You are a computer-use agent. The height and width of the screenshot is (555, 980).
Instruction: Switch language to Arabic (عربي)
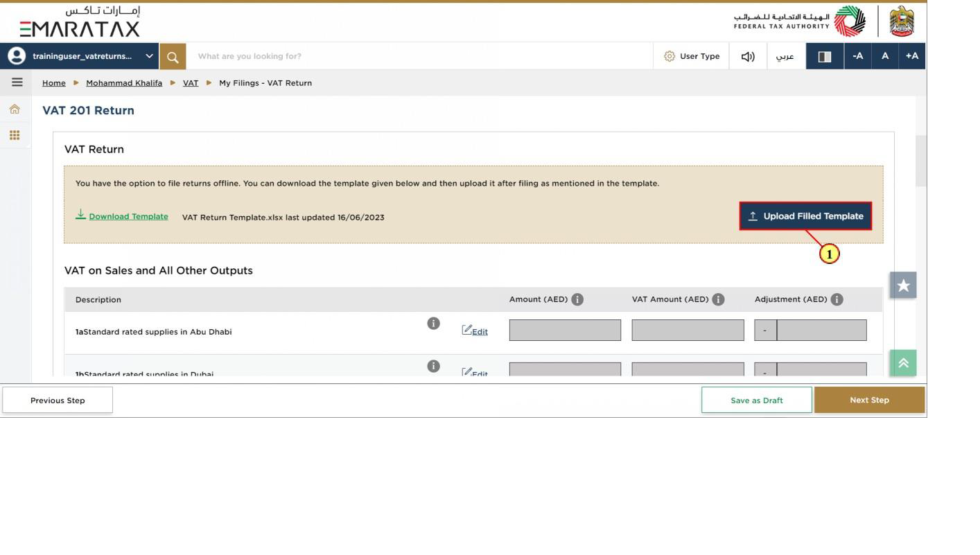[x=786, y=56]
